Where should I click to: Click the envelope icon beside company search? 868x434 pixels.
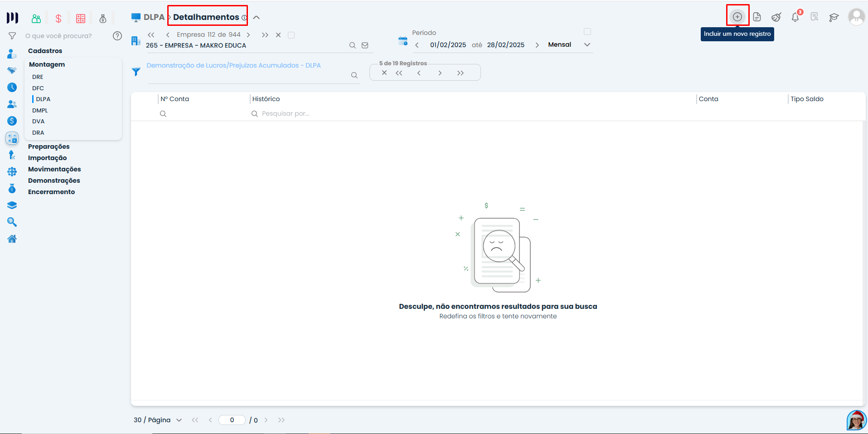click(365, 45)
